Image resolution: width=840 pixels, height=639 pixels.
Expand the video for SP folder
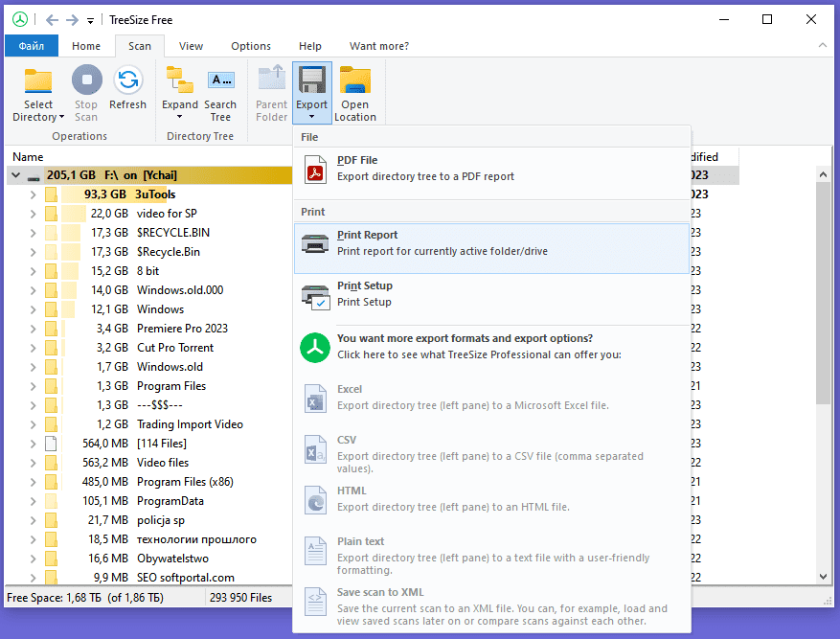[x=34, y=215]
